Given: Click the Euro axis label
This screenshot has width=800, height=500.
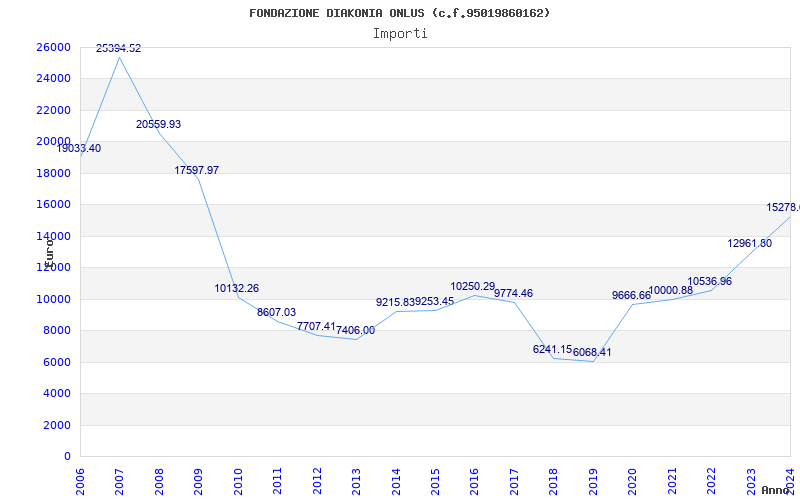Looking at the screenshot, I should pyautogui.click(x=49, y=253).
